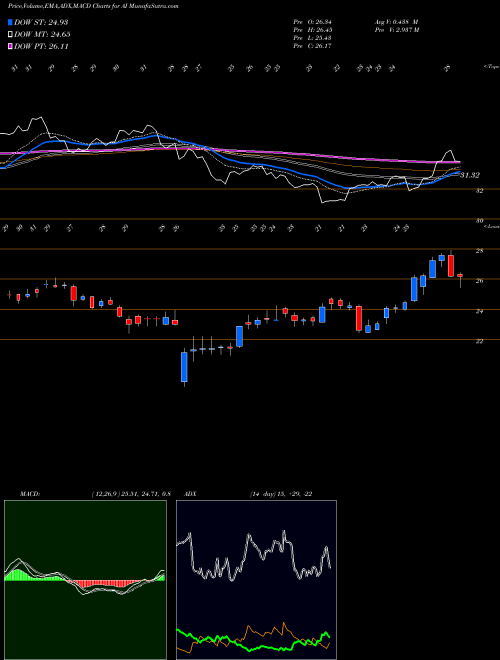Click the Avg V: 6.438 M value
500x660 pixels.
click(x=396, y=21)
